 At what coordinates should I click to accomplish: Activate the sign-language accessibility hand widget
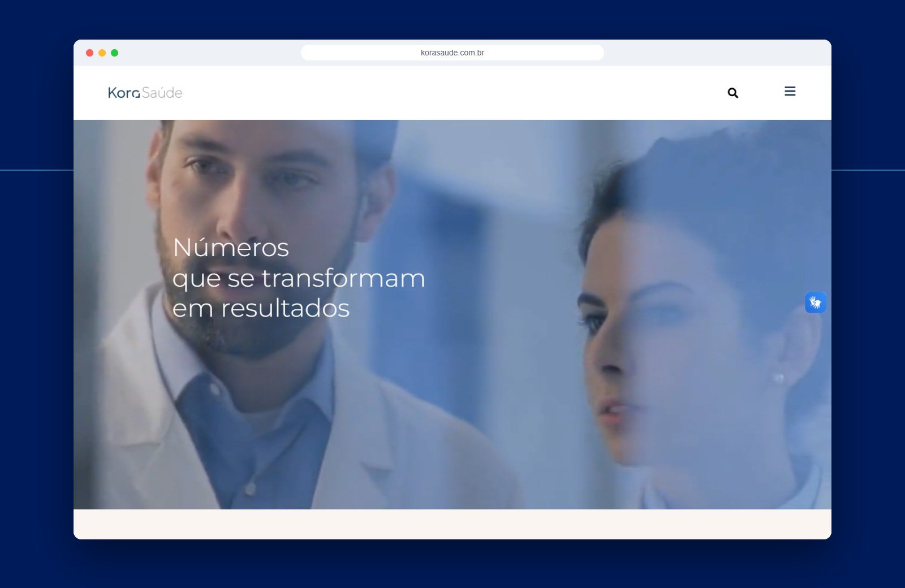(816, 302)
